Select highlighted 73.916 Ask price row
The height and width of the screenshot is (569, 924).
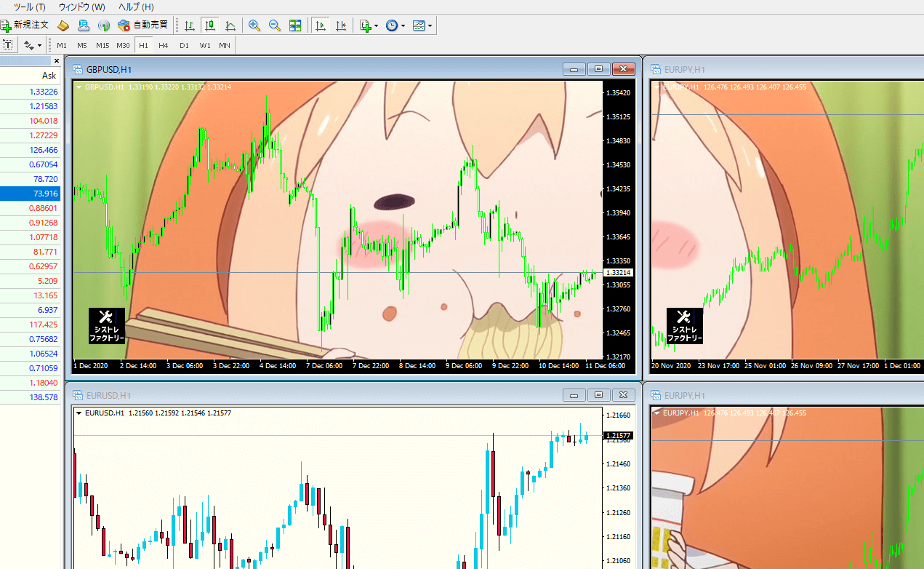pyautogui.click(x=29, y=194)
